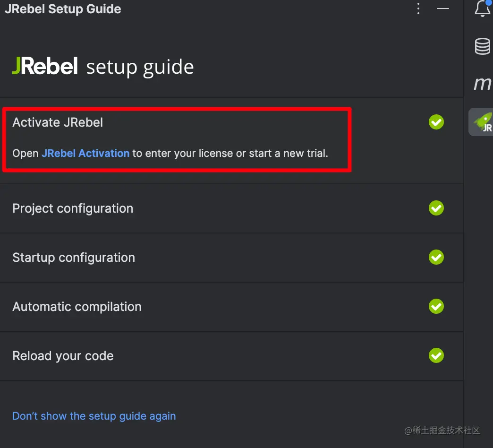Open the Maven tool window icon
Viewport: 493px width, 448px height.
pyautogui.click(x=482, y=84)
